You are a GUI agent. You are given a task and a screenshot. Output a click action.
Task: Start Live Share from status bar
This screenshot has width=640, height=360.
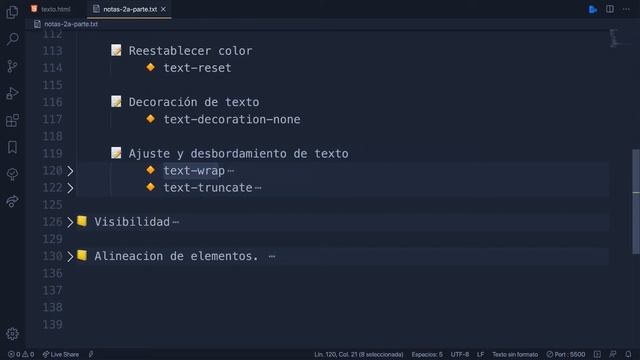(x=61, y=354)
